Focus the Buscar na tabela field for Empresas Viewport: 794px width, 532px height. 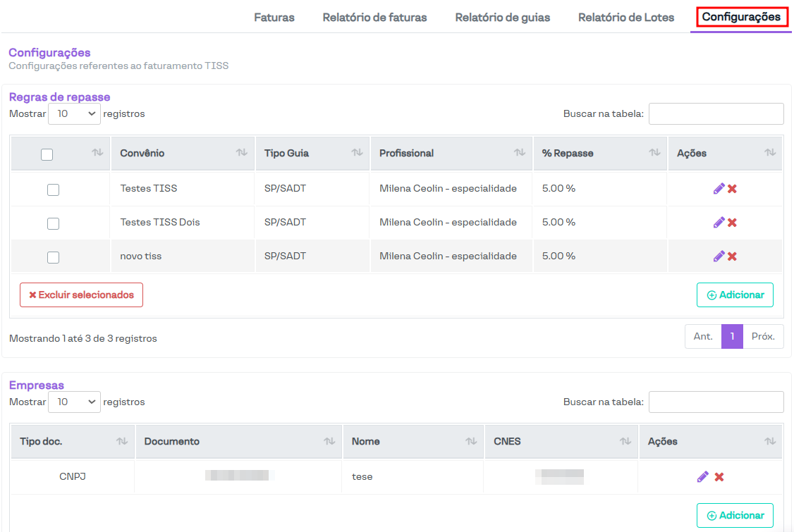(716, 402)
